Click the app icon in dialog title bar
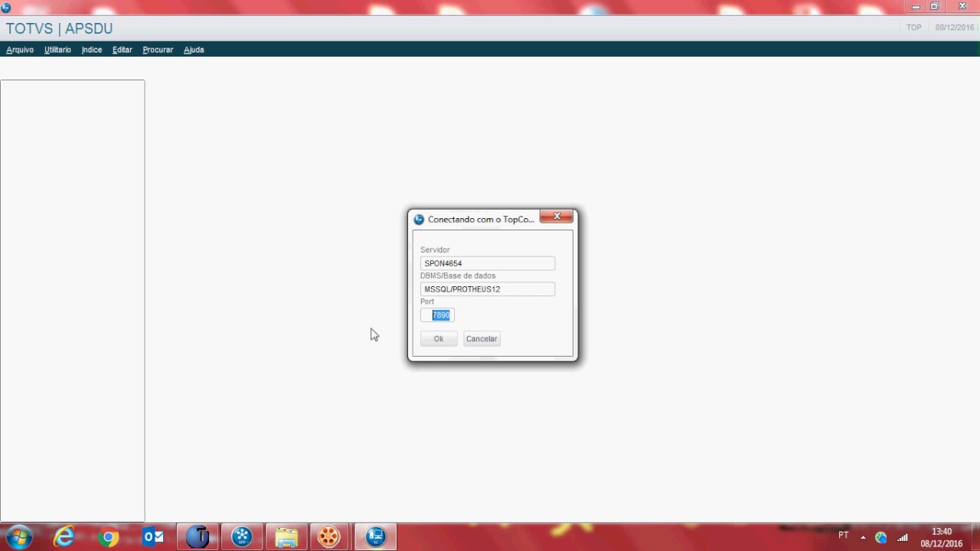 (x=419, y=220)
